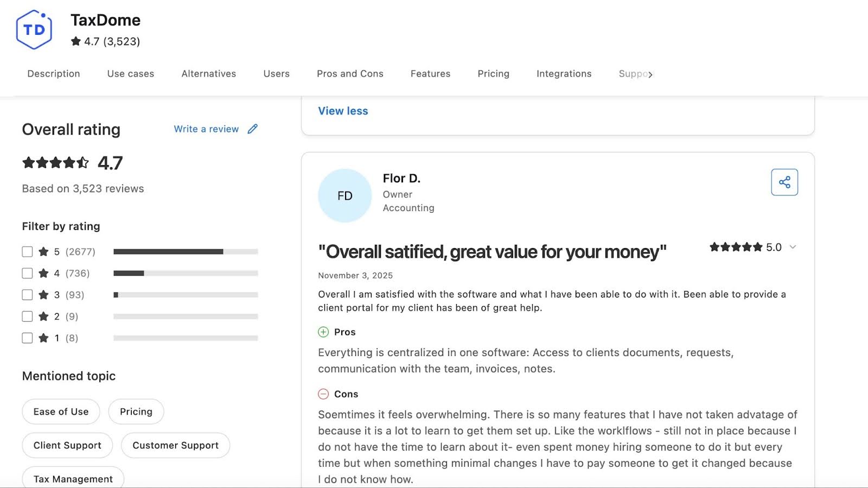Check the 5-star rating filter checkbox

tap(27, 252)
